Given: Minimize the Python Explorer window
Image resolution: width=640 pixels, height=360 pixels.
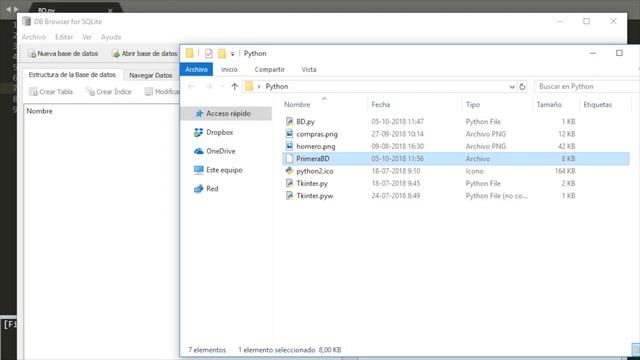Looking at the screenshot, I should 593,53.
